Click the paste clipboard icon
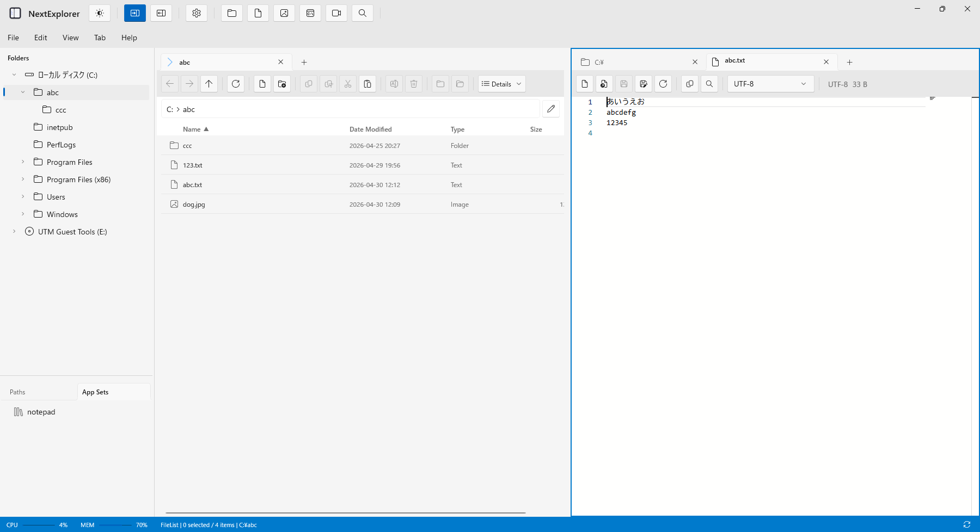The image size is (980, 532). point(367,84)
